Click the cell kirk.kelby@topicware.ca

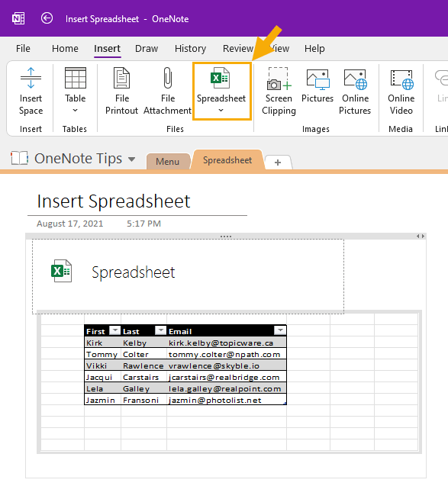pyautogui.click(x=227, y=343)
